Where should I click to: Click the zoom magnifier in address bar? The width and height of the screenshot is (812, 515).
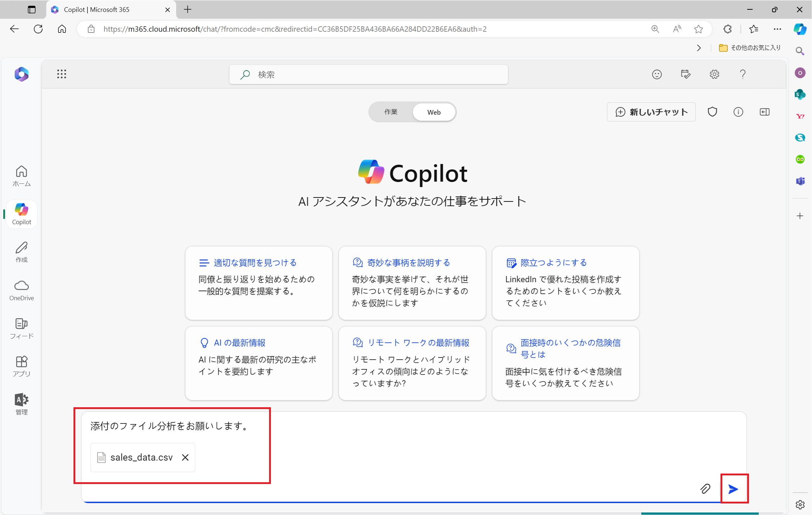(x=655, y=29)
